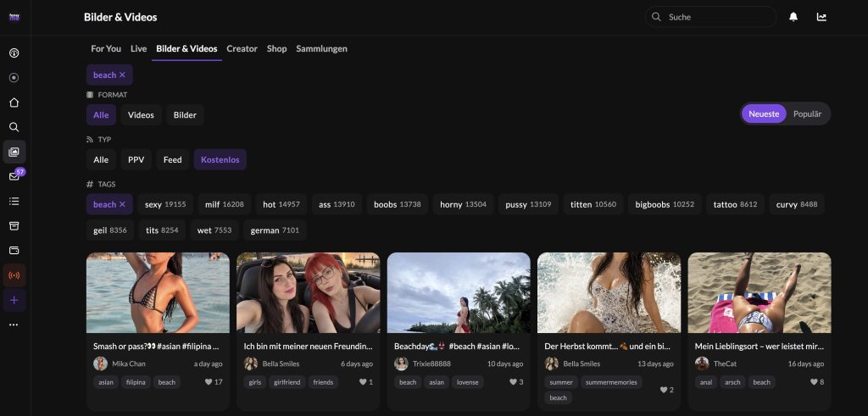Open sidebar magnifier search icon
The image size is (868, 416).
tap(14, 127)
